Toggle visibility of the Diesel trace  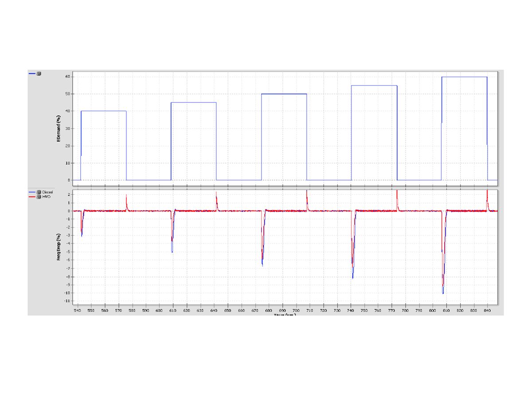39,192
